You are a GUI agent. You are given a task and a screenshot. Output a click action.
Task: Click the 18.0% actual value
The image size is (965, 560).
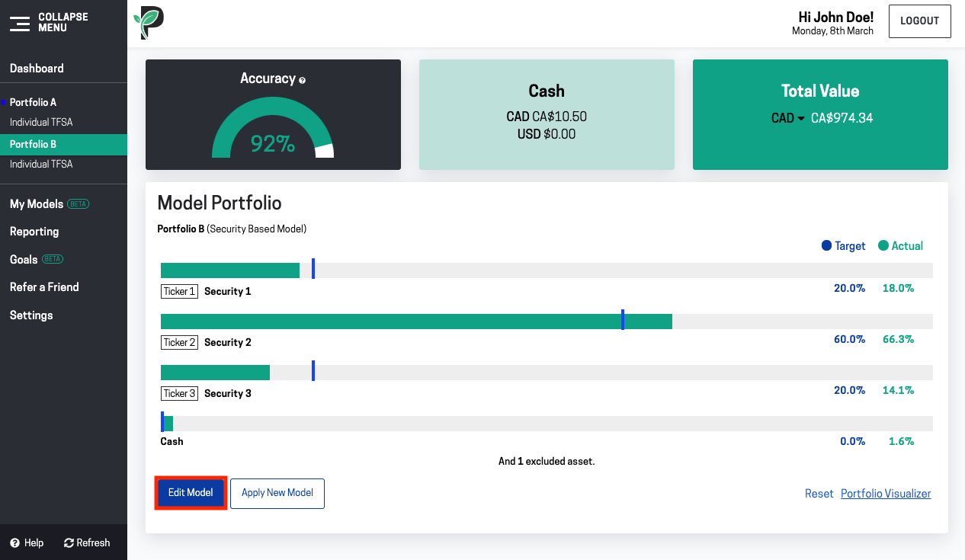click(898, 288)
